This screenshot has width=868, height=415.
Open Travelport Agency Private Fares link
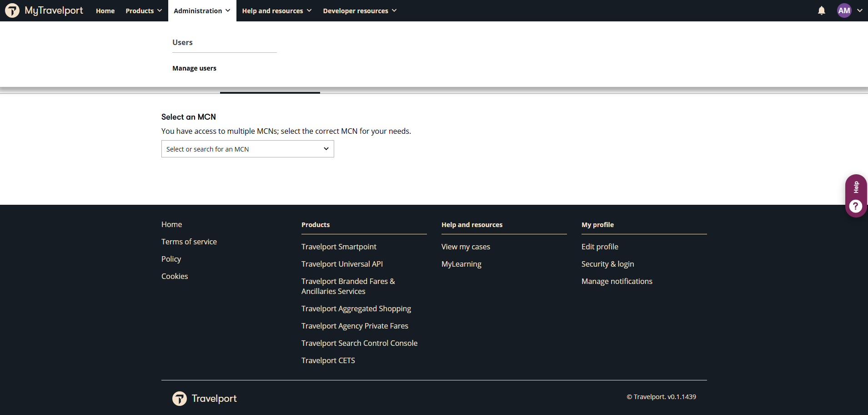(355, 326)
